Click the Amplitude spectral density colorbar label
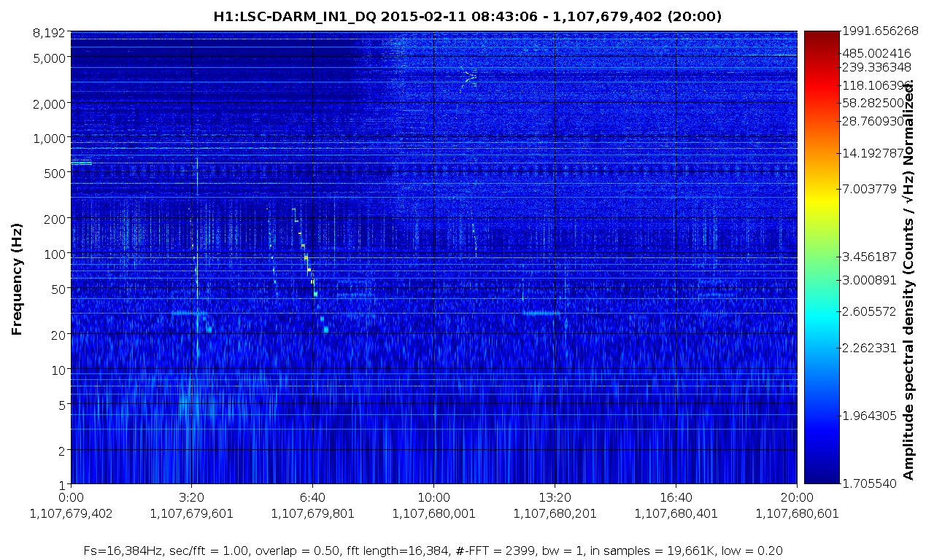The width and height of the screenshot is (934, 560). coord(908,280)
